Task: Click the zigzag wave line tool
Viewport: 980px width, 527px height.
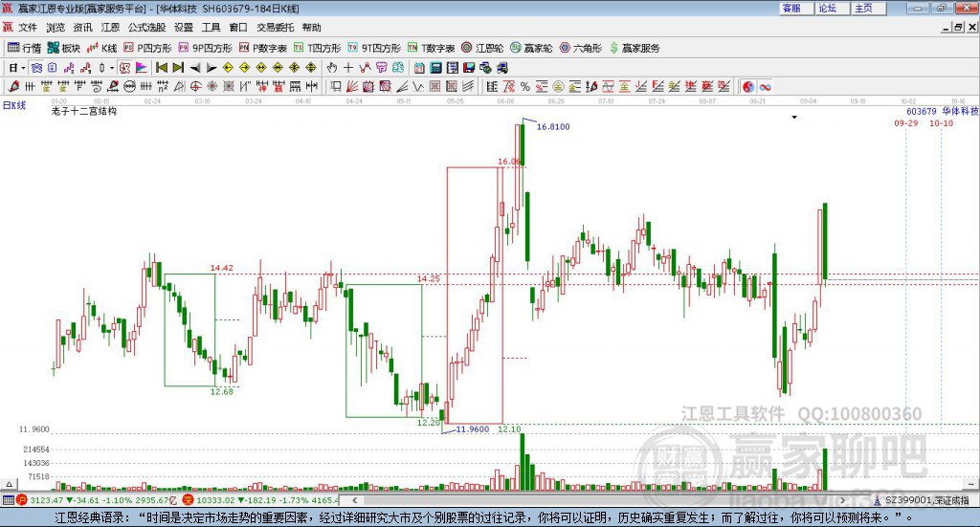Action: point(418,87)
